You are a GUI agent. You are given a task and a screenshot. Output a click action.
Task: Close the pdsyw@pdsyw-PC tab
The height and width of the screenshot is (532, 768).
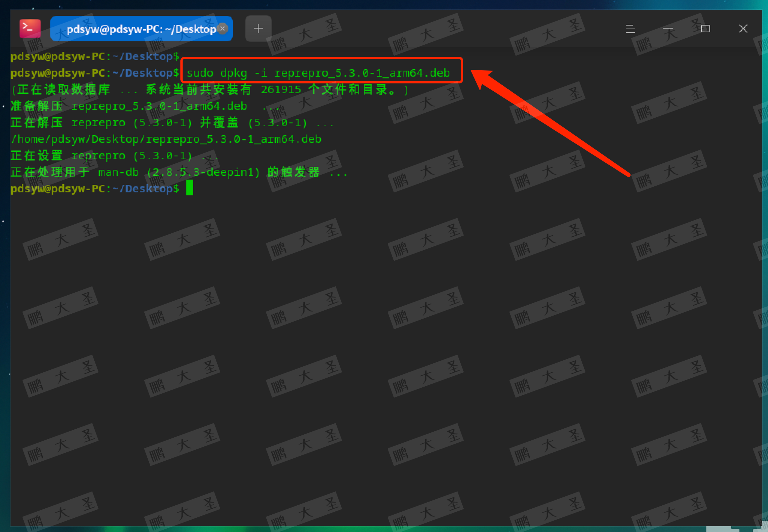pyautogui.click(x=222, y=29)
